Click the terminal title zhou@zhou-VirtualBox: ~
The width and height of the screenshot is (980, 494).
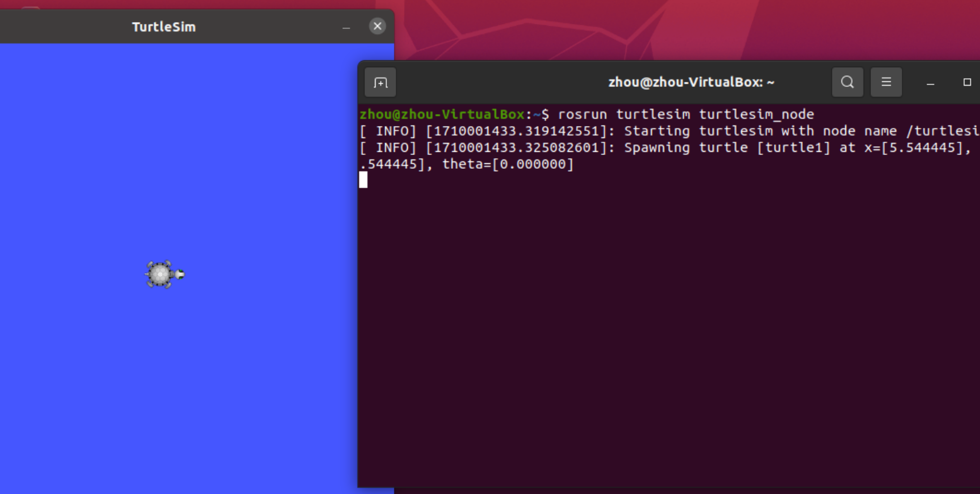[691, 82]
